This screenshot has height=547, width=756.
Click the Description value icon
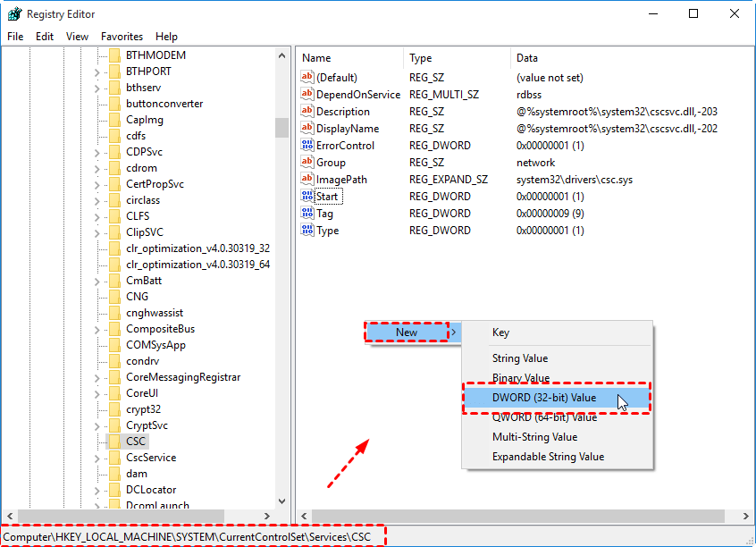pos(307,111)
